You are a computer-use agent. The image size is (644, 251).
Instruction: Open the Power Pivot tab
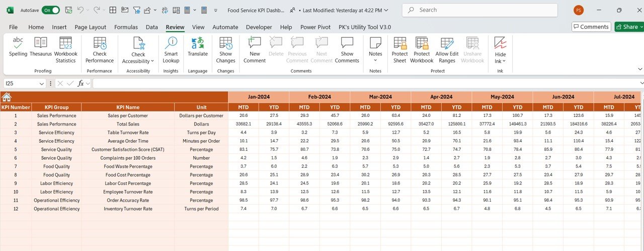tap(315, 27)
